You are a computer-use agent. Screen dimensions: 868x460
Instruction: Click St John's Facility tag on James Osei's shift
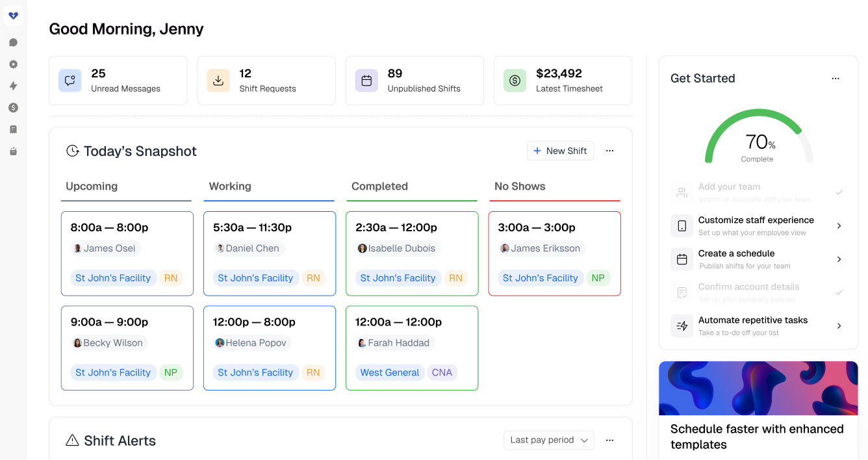tap(113, 278)
